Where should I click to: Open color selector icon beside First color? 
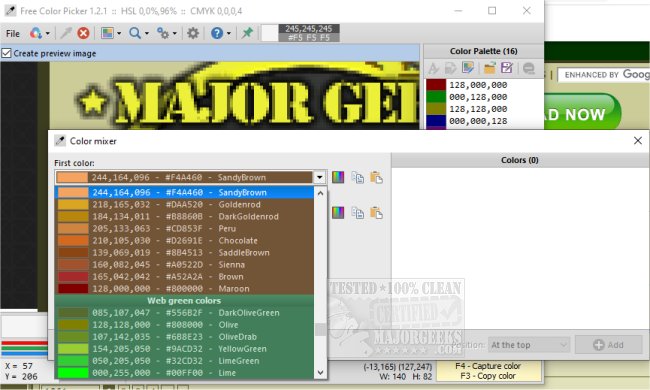(338, 177)
